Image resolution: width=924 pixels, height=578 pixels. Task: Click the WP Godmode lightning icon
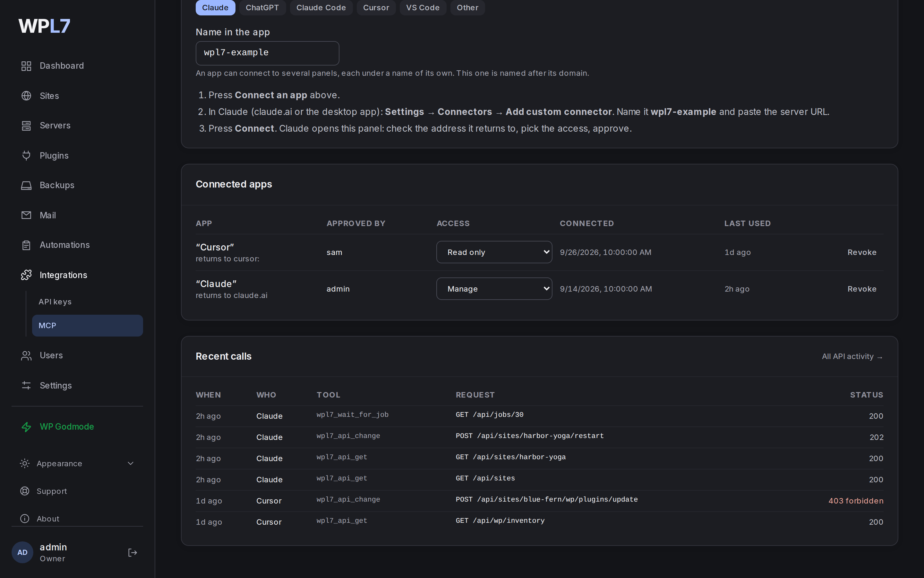tap(26, 427)
